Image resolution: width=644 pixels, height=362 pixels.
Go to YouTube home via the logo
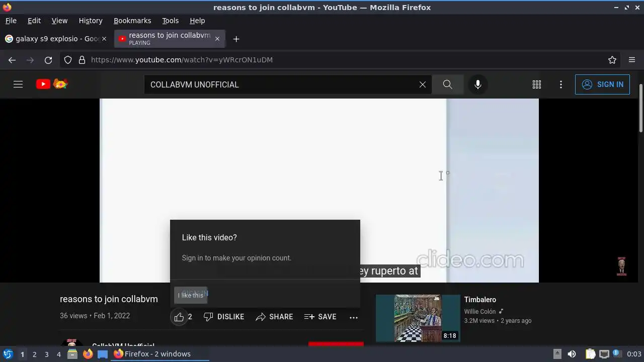click(52, 84)
